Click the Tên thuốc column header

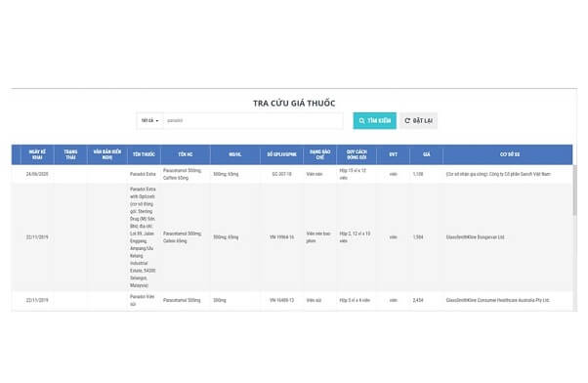tap(144, 154)
